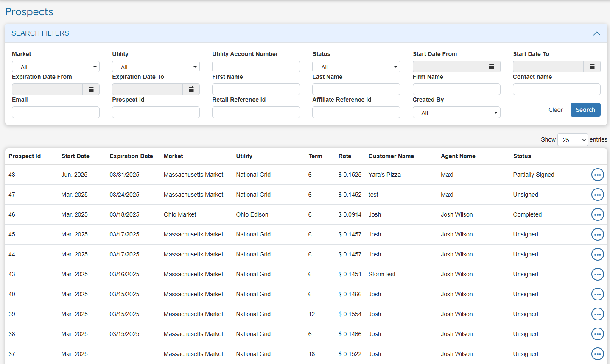
Task: Open actions menu for prospect 46
Action: click(597, 214)
